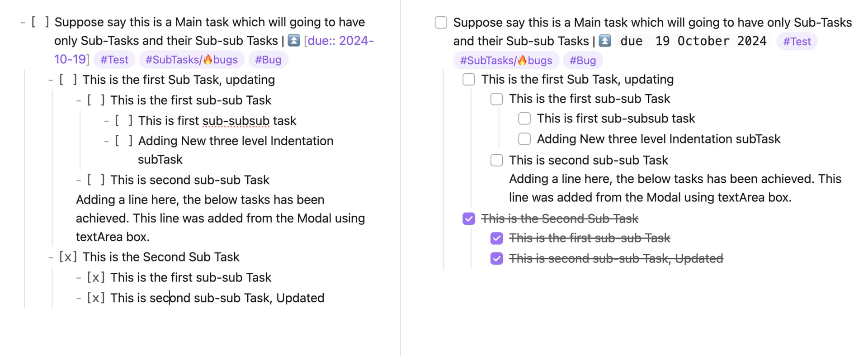Uncheck "This is second sub-sub Task, Updated"
The width and height of the screenshot is (868, 356).
(496, 258)
